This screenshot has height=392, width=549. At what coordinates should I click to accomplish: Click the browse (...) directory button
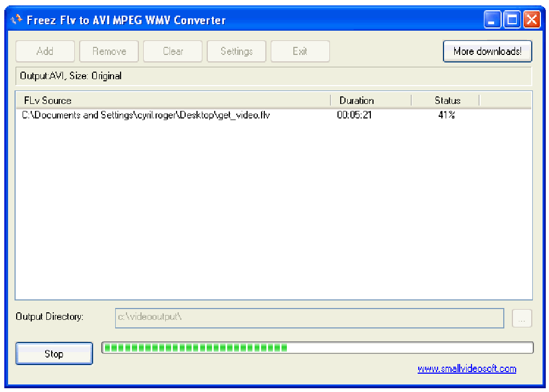522,318
